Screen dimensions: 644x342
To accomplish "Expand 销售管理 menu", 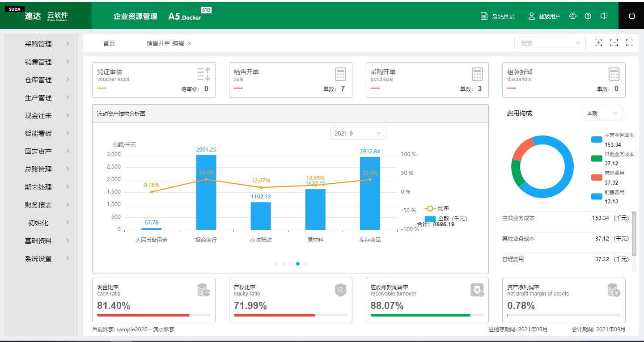I will pos(42,62).
